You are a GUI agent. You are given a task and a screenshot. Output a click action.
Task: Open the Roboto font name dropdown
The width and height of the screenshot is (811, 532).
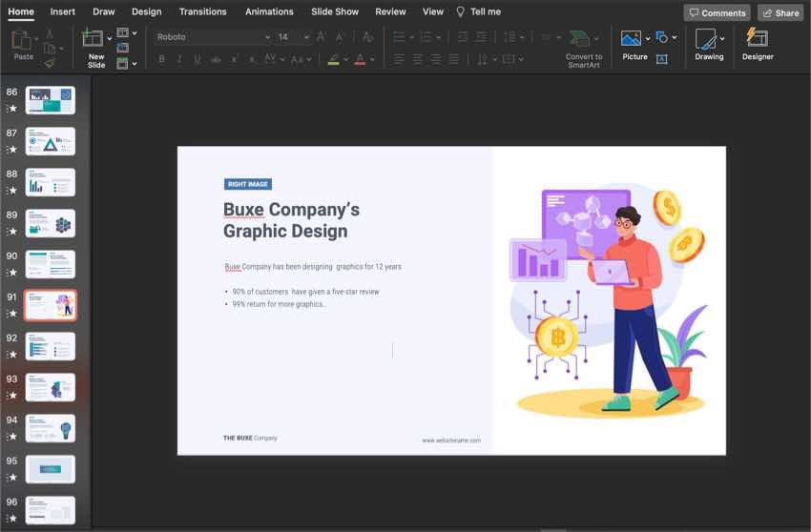tap(267, 37)
